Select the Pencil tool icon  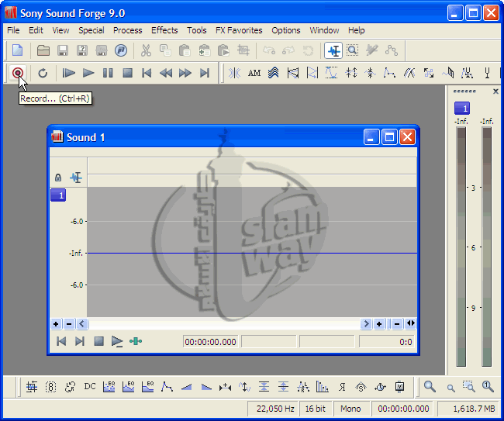click(x=372, y=50)
